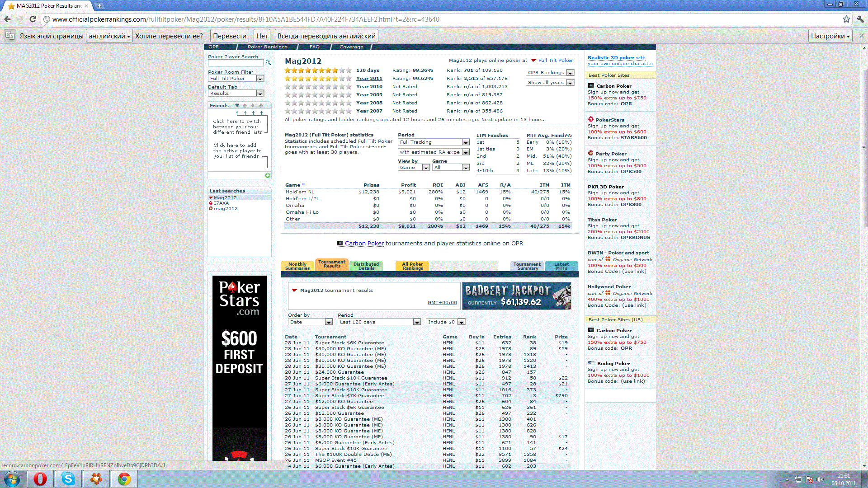Click the Перевести translate button
Screen dimensions: 868x488
230,36
